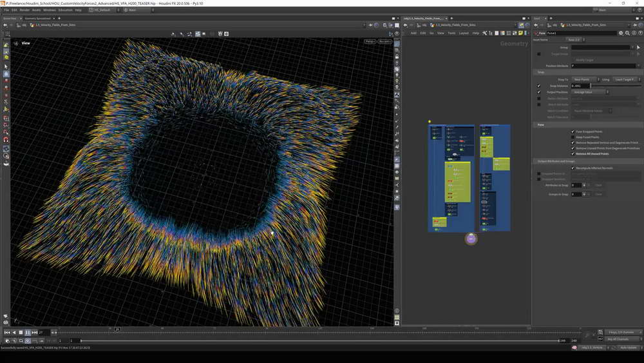Uncheck Recompute Affected Normals
Screen dimensions: 644x363
click(573, 168)
